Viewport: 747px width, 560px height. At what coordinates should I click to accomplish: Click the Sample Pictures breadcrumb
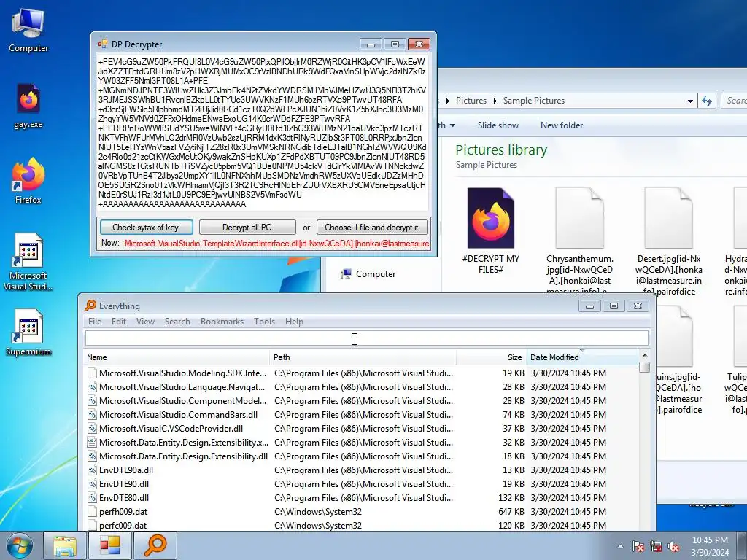[x=533, y=101]
